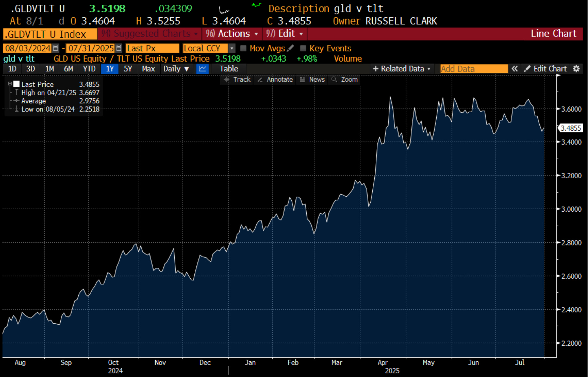588x377 pixels.
Task: Enable the Key Events checkbox
Action: point(303,48)
